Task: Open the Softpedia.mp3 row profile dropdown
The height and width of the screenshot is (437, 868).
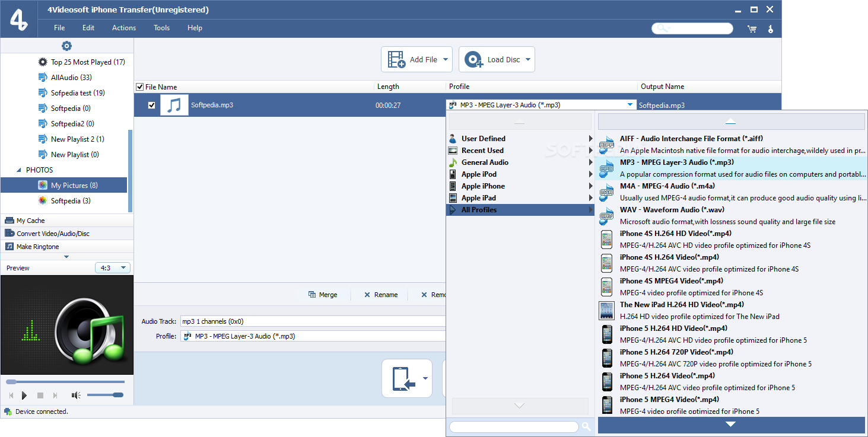Action: tap(629, 105)
